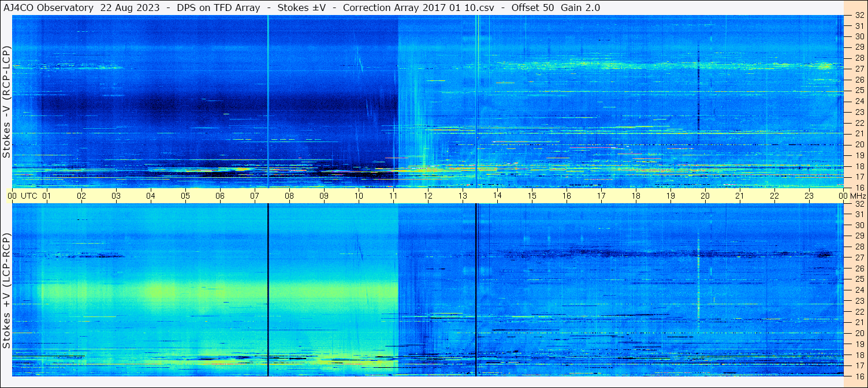Click '18' MHz label of Stokes +V panel
868x388 pixels.
[x=859, y=355]
